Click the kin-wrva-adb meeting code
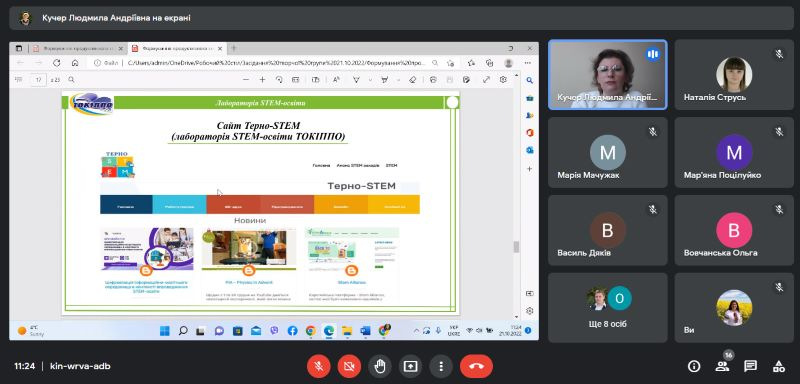The width and height of the screenshot is (800, 384). (80, 366)
